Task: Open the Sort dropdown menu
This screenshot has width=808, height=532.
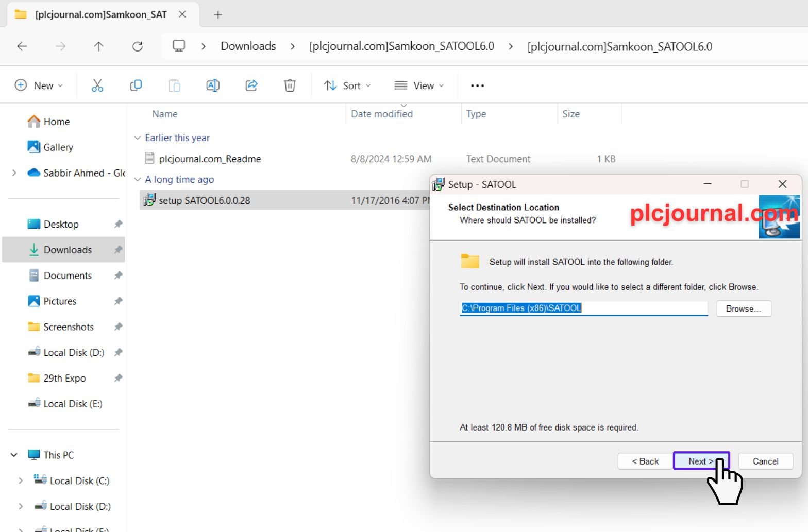Action: pos(347,85)
